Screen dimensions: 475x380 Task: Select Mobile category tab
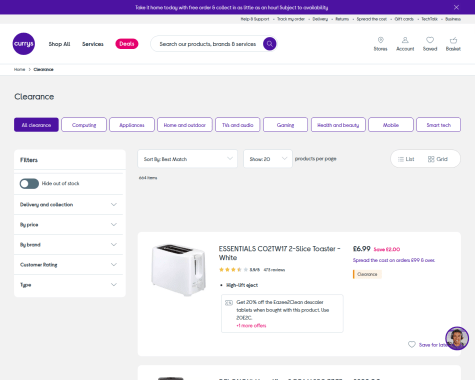[391, 125]
